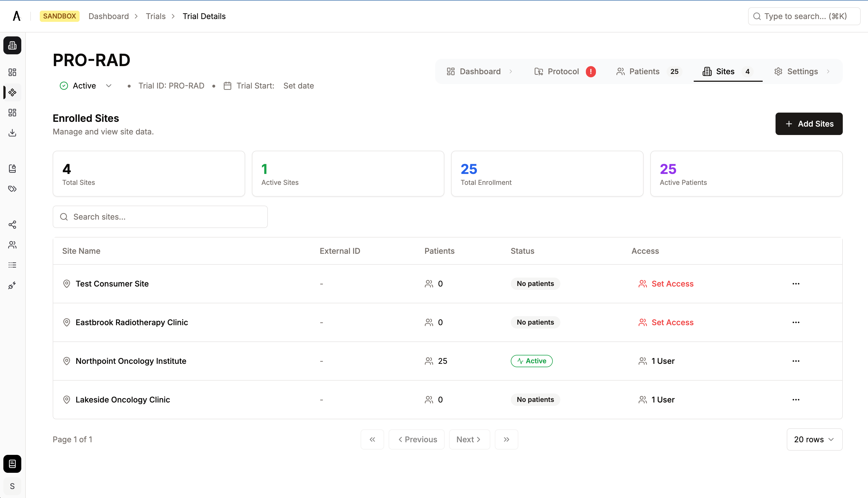This screenshot has height=498, width=868.
Task: Open the building icon at sidebar top
Action: pyautogui.click(x=12, y=45)
